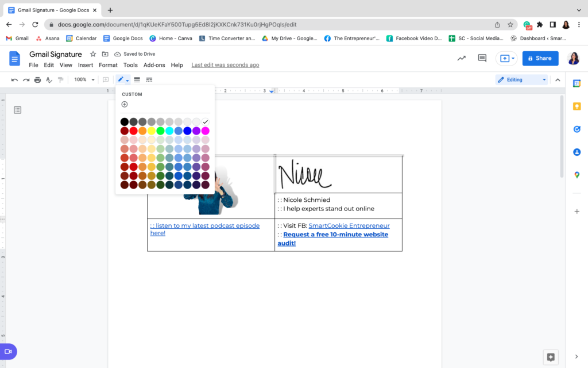Click Saved to Drive cloud status
588x368 pixels.
134,54
